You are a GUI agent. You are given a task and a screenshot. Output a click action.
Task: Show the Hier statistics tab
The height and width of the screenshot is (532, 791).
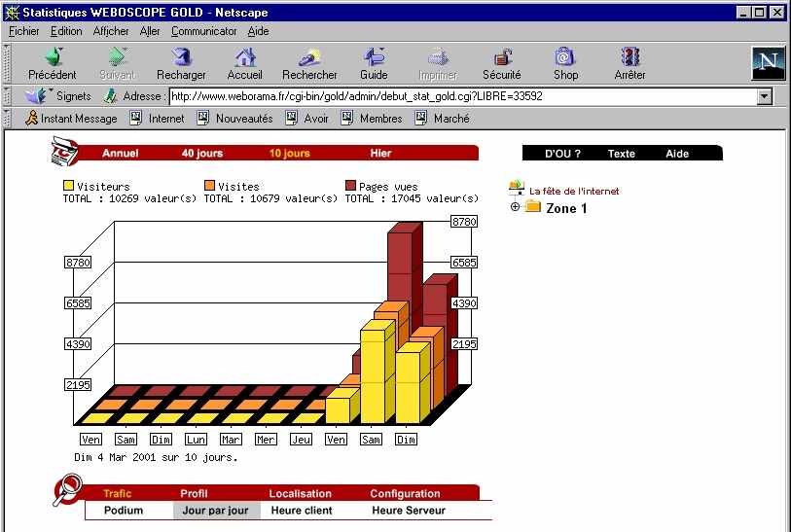pyautogui.click(x=380, y=154)
